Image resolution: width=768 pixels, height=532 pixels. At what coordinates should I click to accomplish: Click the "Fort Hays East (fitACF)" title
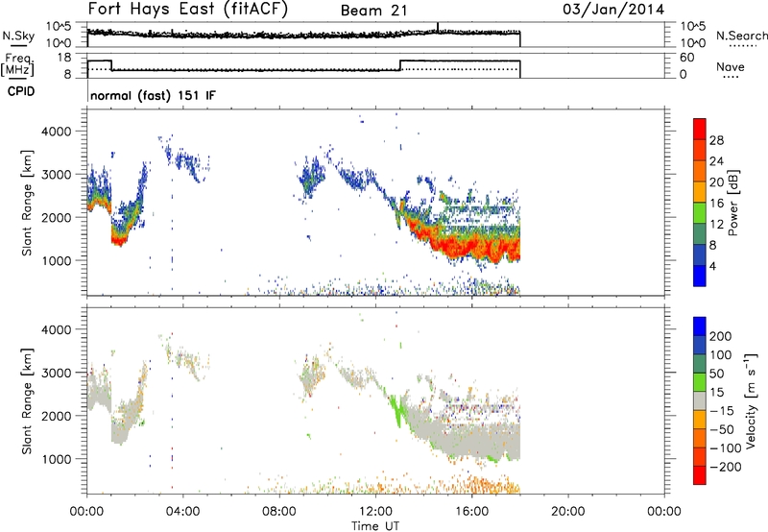point(188,9)
